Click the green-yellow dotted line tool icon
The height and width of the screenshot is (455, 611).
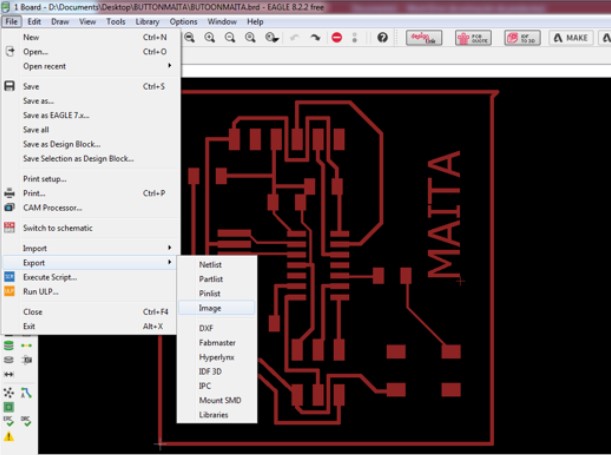[26, 345]
